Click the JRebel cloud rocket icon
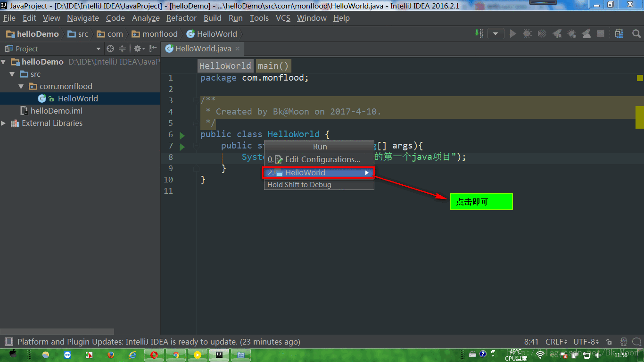The image size is (644, 362). tap(586, 33)
